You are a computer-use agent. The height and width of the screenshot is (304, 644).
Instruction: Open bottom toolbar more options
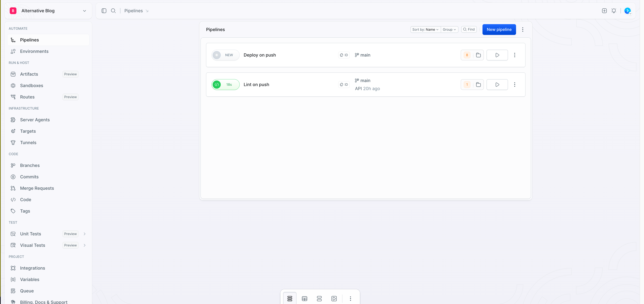[x=351, y=298]
